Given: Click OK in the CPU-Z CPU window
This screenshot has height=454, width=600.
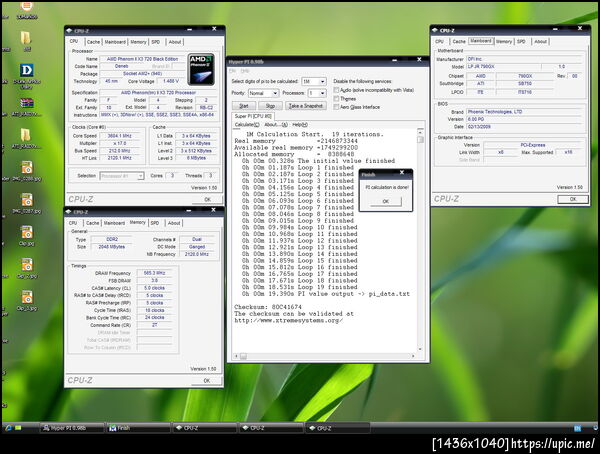Looking at the screenshot, I should click(207, 199).
